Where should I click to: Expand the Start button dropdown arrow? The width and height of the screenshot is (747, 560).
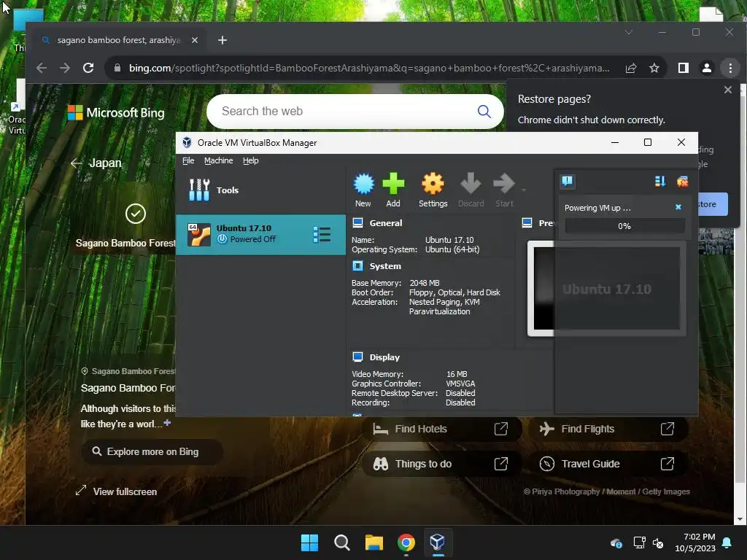coord(524,190)
